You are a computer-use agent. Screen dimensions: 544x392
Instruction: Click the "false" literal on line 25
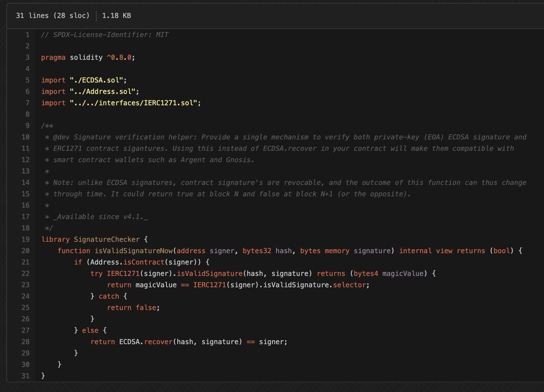[x=146, y=308]
